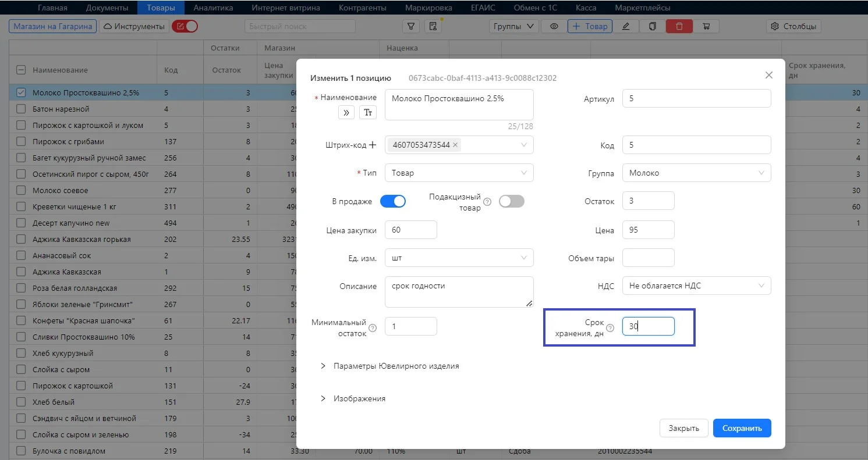868x460 pixels.
Task: Click help icon next to Минимальный остаток
Action: point(373,328)
